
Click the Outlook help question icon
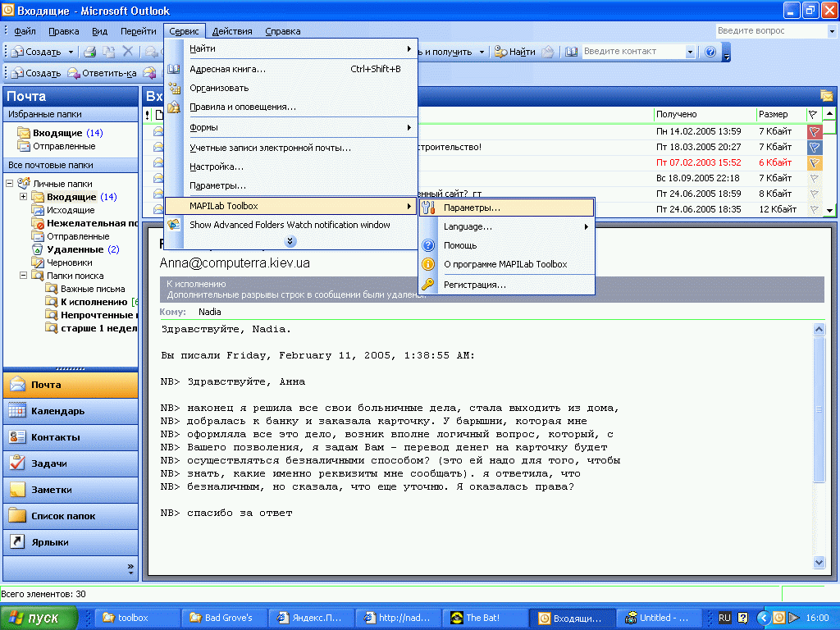point(710,52)
